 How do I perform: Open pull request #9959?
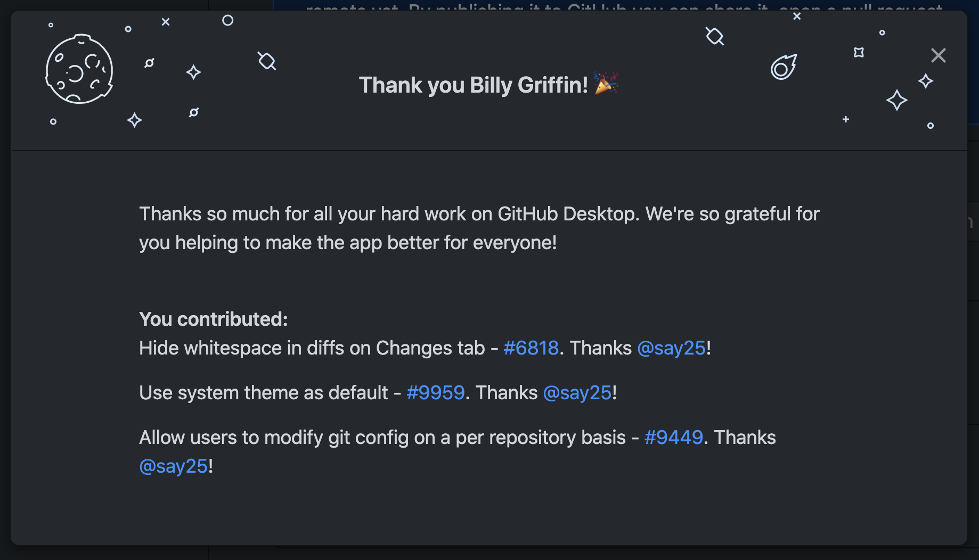click(x=435, y=392)
